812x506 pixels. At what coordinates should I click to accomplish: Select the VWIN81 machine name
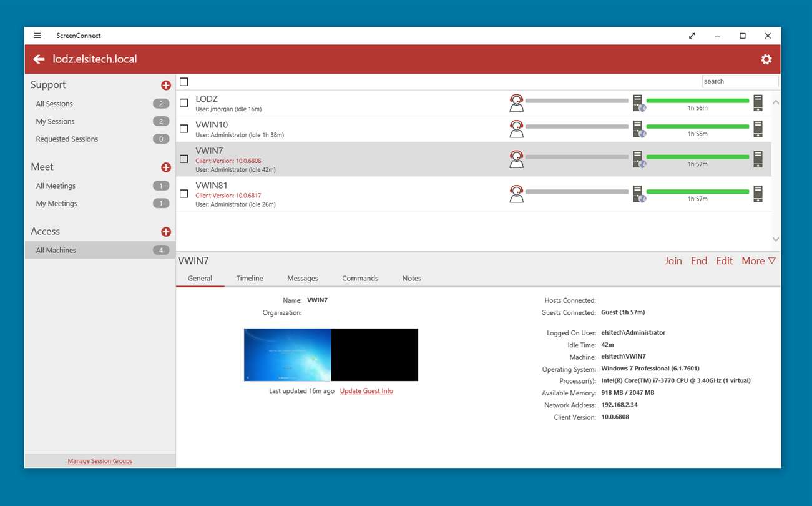(x=212, y=186)
